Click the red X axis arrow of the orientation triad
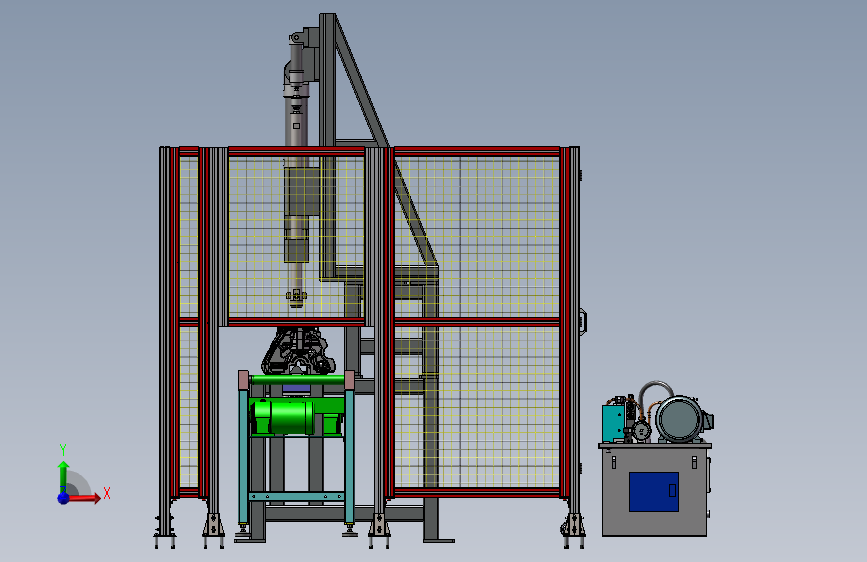The width and height of the screenshot is (867, 562). point(83,498)
